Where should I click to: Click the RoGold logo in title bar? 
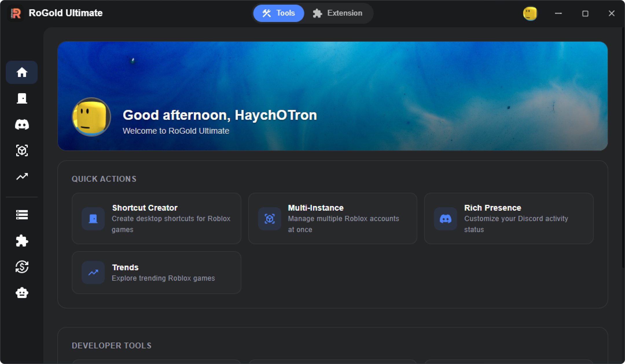pos(16,13)
